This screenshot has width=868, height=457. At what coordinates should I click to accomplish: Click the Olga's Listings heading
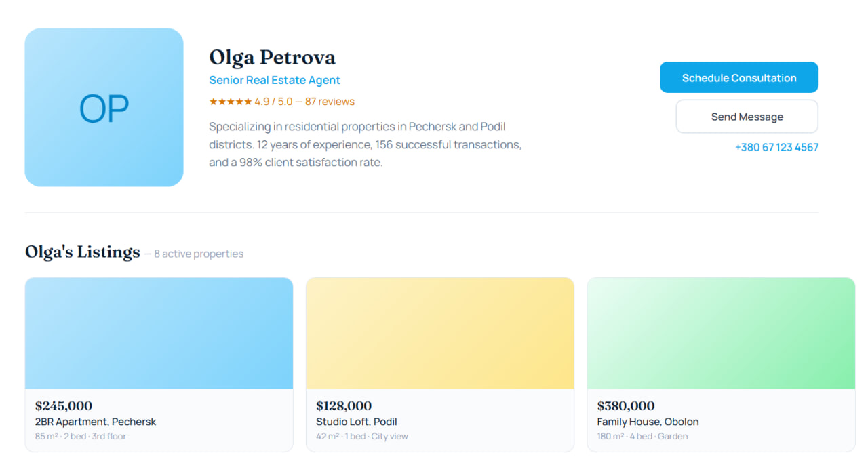point(83,252)
